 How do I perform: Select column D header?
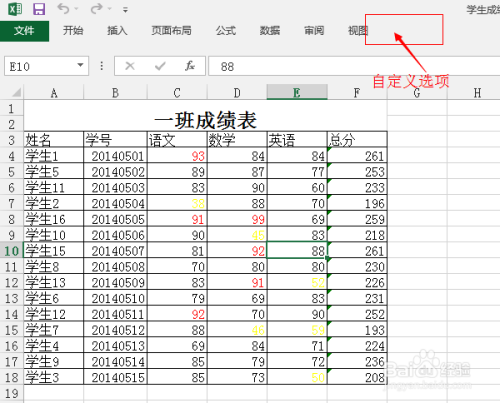point(237,93)
